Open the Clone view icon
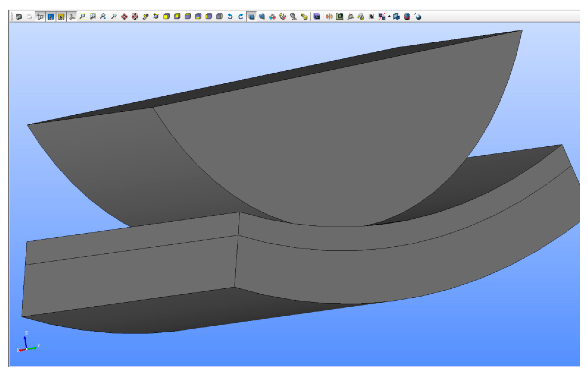This screenshot has height=375, width=588. (x=316, y=17)
